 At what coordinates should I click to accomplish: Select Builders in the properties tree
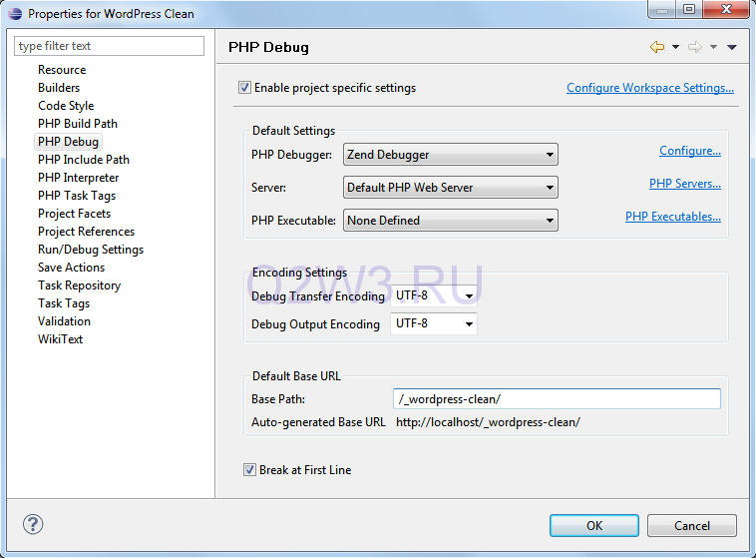point(59,88)
